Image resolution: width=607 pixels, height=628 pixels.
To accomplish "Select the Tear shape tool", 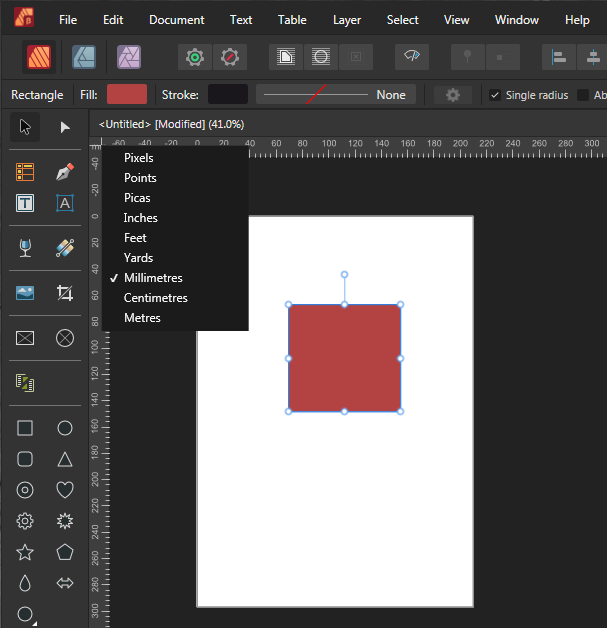I will coord(25,583).
